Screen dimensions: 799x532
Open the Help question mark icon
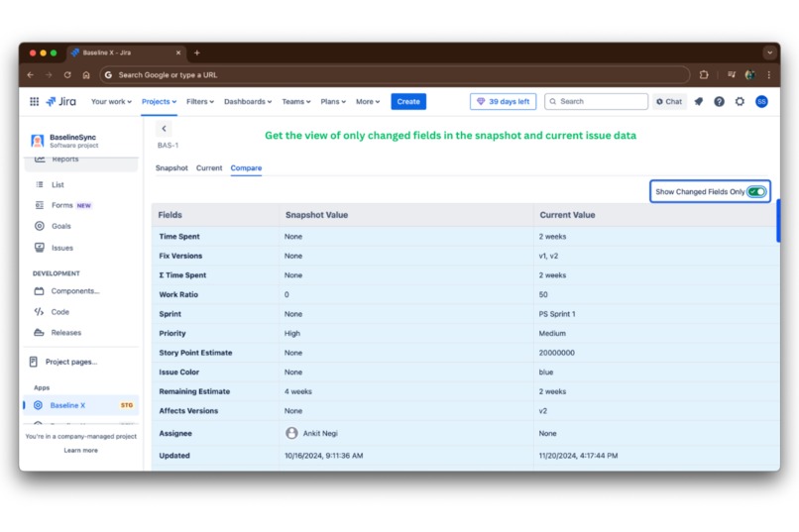[x=719, y=101]
